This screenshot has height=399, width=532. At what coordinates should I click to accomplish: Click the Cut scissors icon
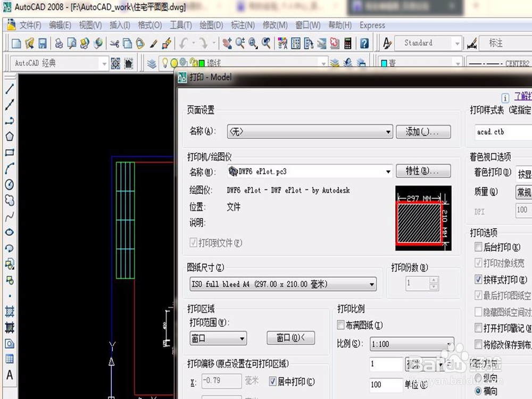click(x=114, y=43)
